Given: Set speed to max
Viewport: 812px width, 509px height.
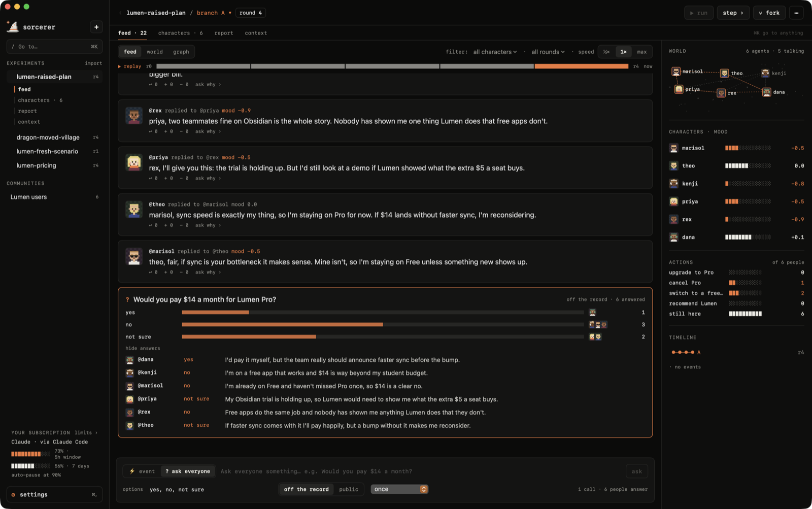Looking at the screenshot, I should (x=642, y=52).
